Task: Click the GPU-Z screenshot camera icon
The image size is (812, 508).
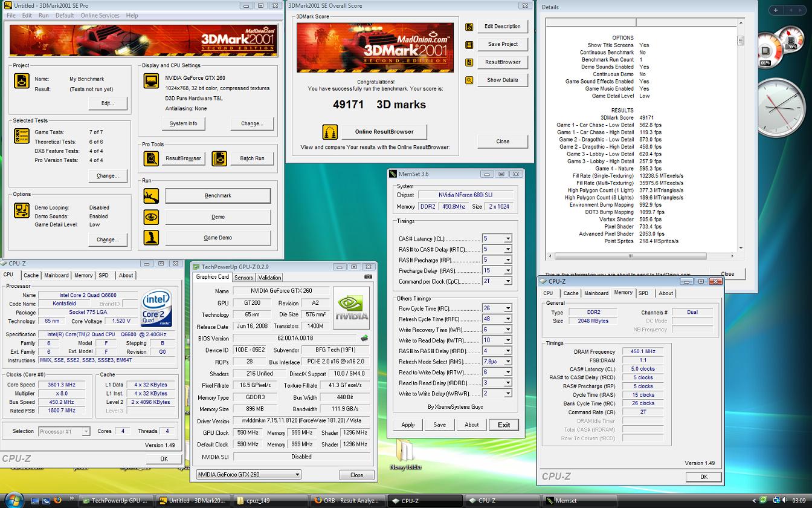Action: click(x=368, y=277)
